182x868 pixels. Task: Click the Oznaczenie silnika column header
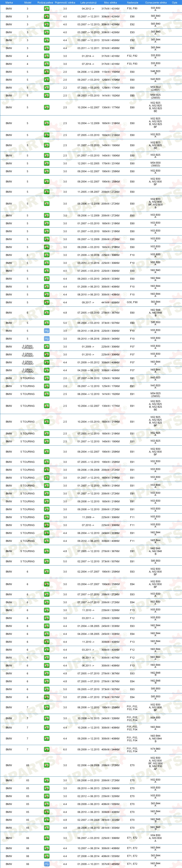[156, 2]
